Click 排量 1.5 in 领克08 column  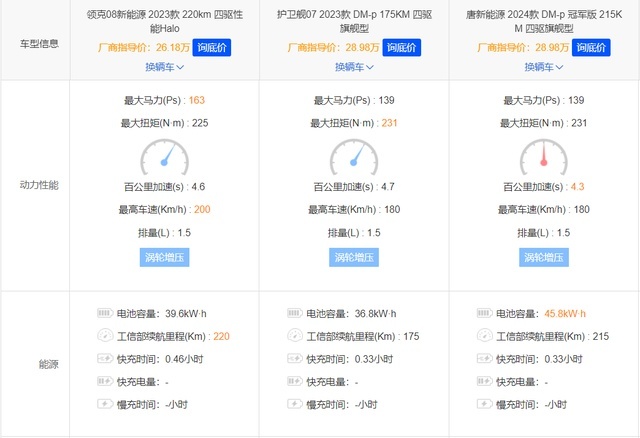[184, 233]
